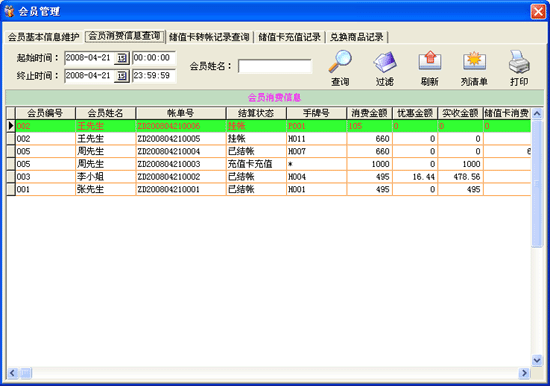
Task: Click the end time field 23:59:59
Action: coord(154,76)
